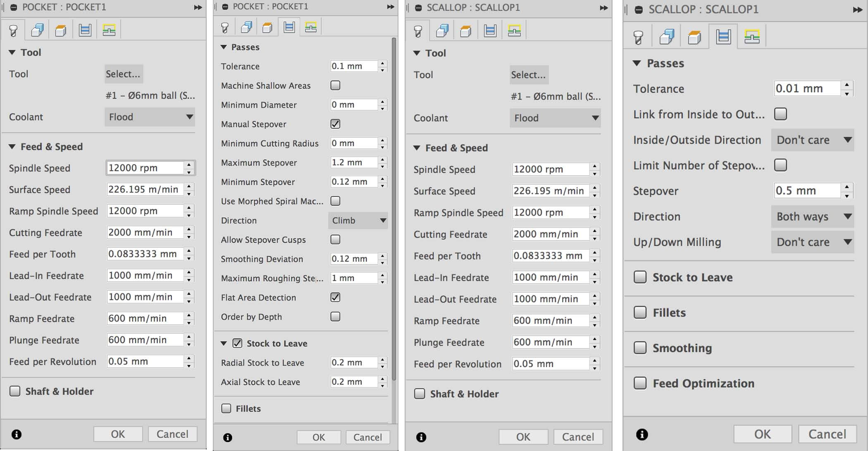Enable Machine Shallow Areas checkbox
This screenshot has width=868, height=451.
(335, 86)
